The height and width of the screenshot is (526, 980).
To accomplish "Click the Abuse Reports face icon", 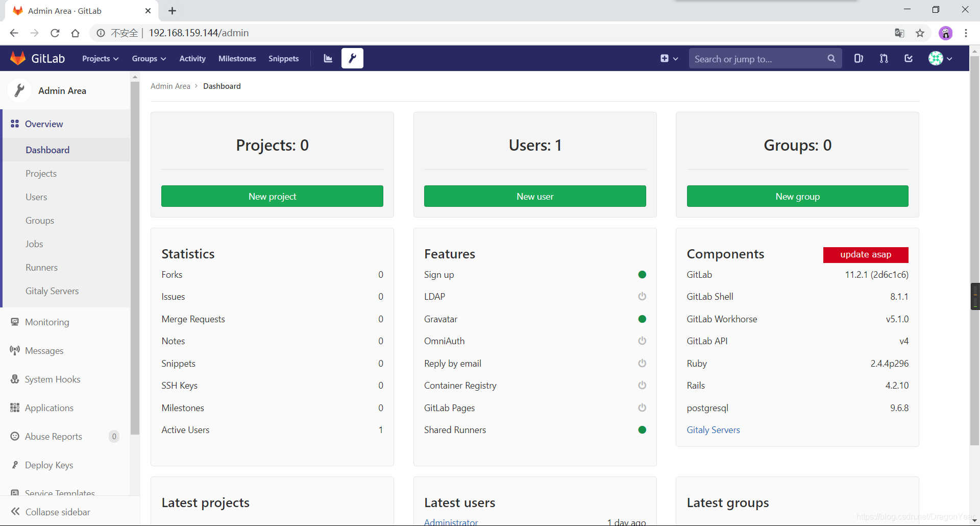I will 15,436.
